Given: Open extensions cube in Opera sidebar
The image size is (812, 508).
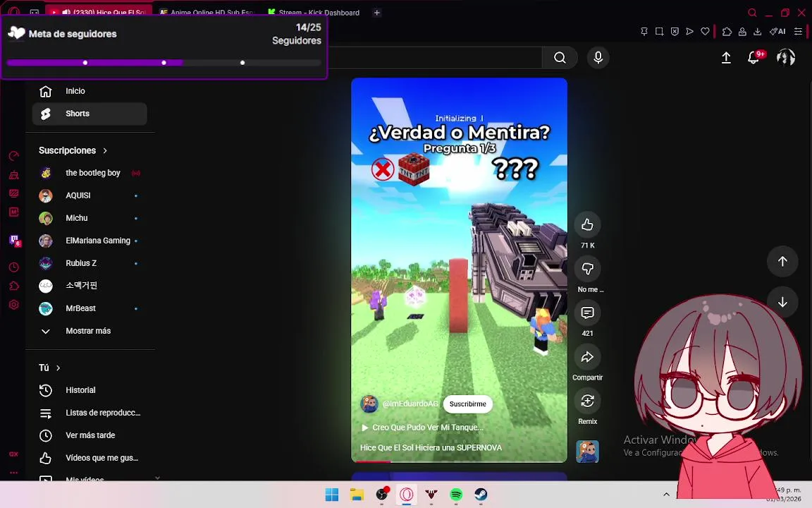Looking at the screenshot, I should tap(14, 286).
